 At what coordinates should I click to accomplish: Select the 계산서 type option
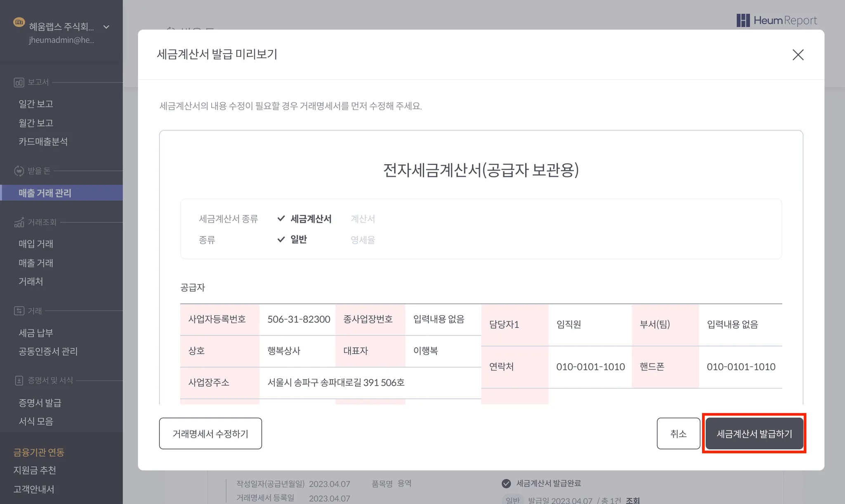(363, 219)
